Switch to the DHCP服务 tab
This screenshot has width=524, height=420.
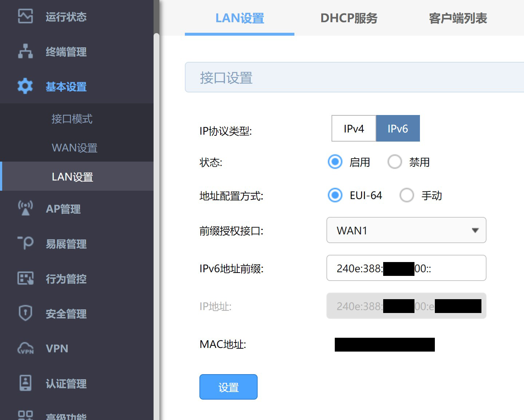pyautogui.click(x=349, y=18)
